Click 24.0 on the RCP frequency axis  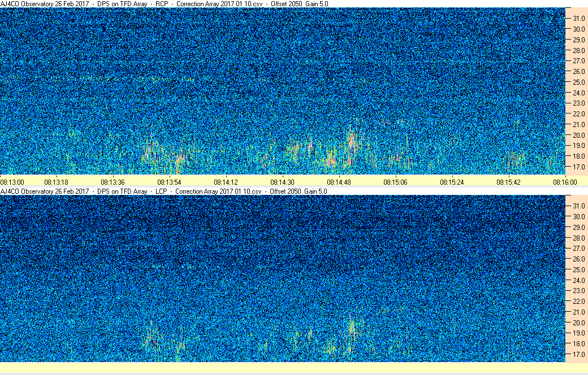[x=578, y=93]
